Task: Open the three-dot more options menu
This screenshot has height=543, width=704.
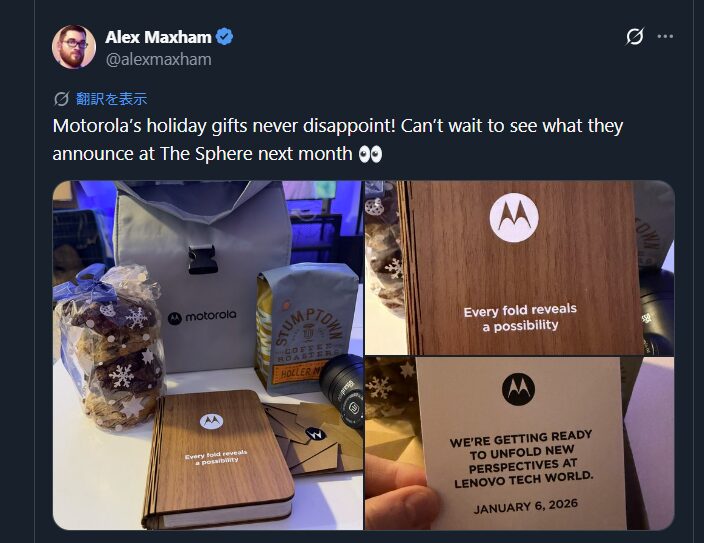Action: pyautogui.click(x=665, y=36)
